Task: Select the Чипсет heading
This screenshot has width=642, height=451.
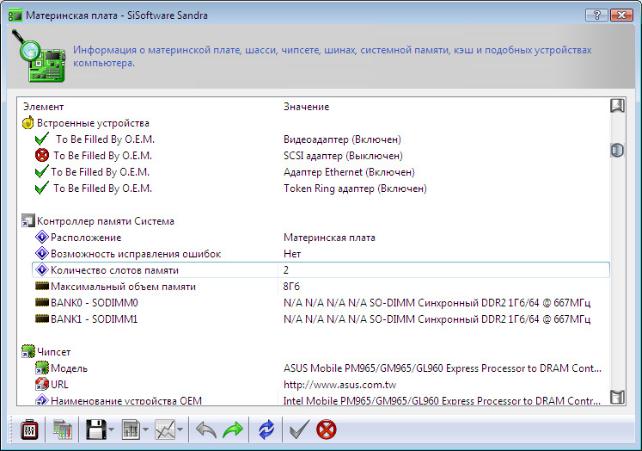Action: (54, 352)
